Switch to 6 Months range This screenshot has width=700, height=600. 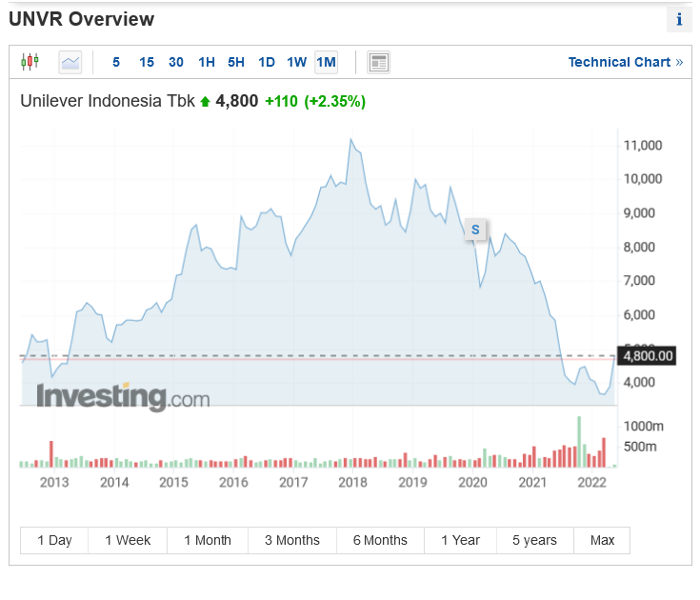click(380, 540)
